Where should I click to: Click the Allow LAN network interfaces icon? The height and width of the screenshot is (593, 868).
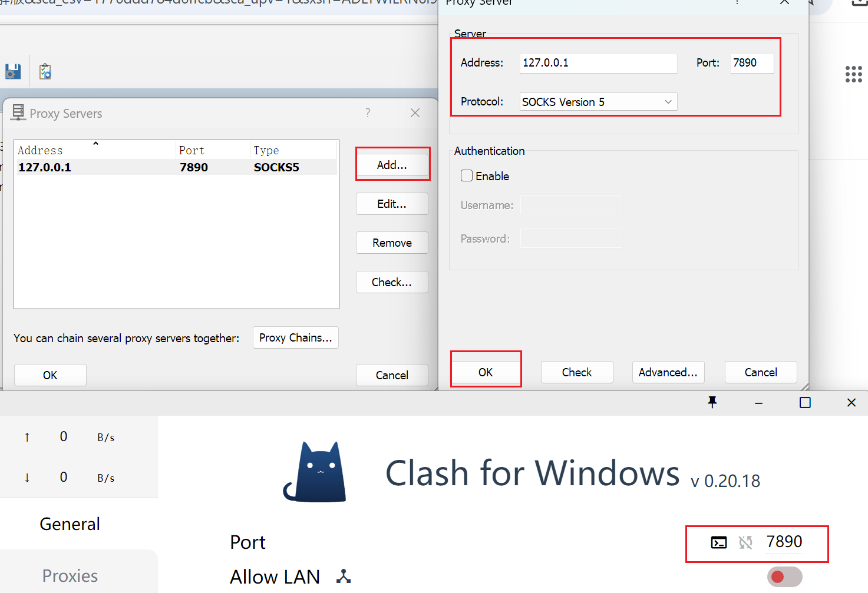coord(344,577)
